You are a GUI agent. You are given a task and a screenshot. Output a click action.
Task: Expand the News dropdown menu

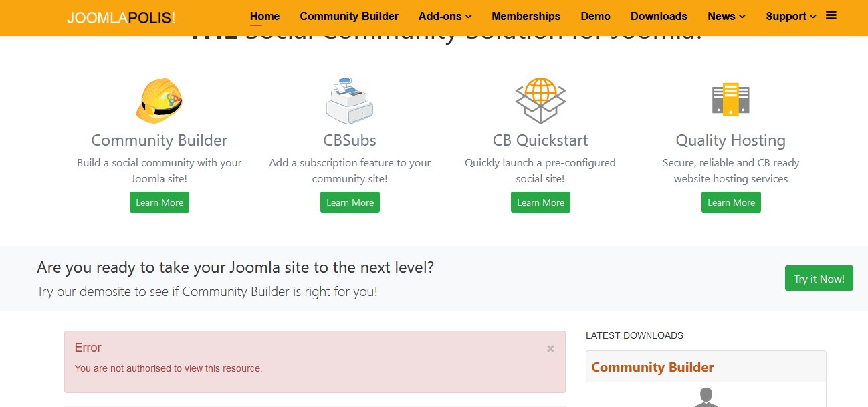click(726, 16)
